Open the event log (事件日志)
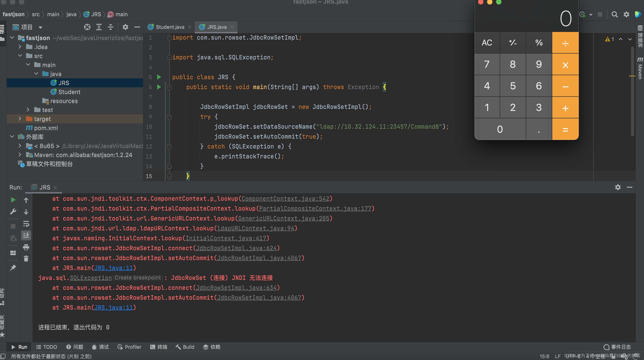The image size is (644, 360). (617, 347)
